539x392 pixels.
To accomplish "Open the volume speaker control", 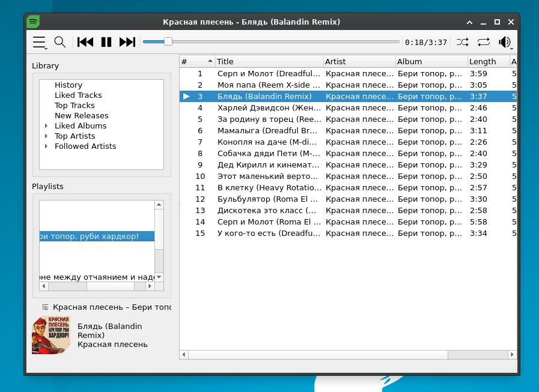I will (505, 42).
